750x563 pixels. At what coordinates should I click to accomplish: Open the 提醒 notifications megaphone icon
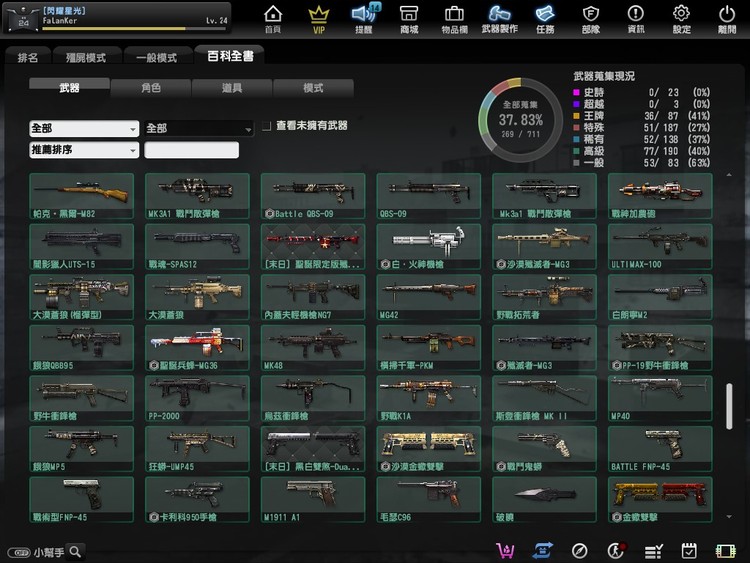point(364,19)
